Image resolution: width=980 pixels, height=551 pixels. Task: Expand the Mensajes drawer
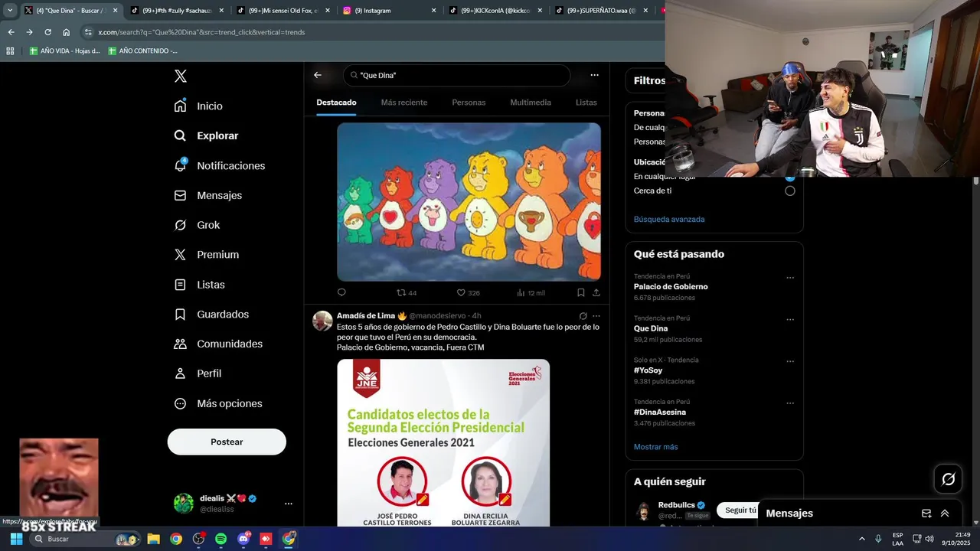[945, 514]
